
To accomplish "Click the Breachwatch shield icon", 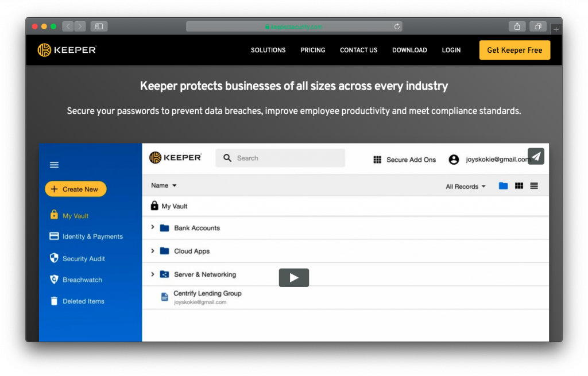I will coord(54,280).
